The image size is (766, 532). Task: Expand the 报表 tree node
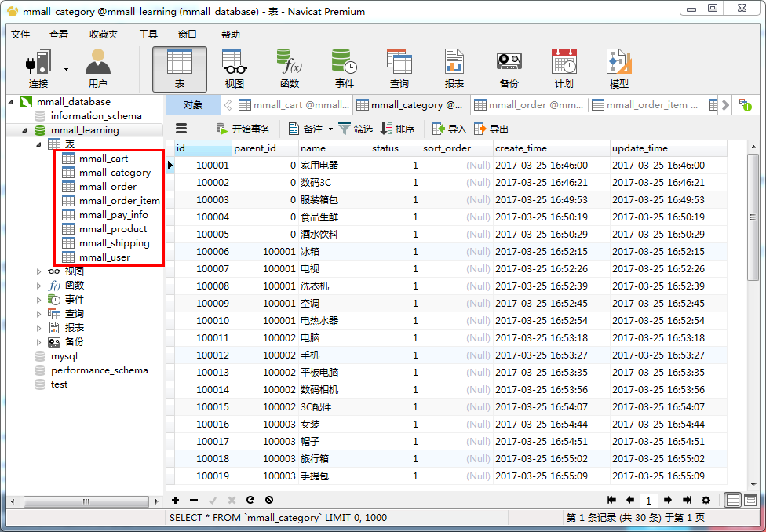click(x=39, y=328)
